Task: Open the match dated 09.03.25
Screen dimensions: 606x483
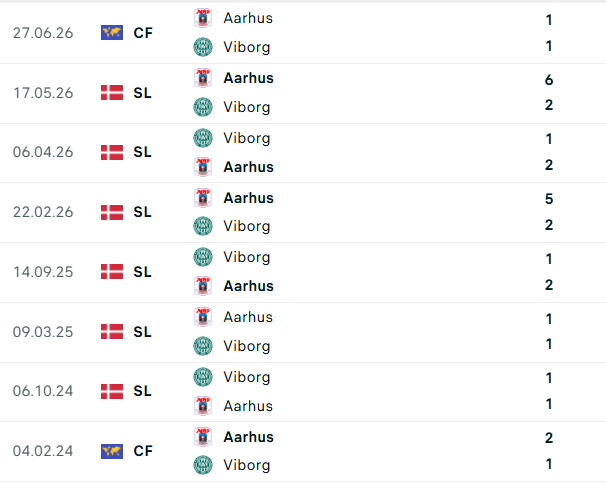Action: pos(303,332)
